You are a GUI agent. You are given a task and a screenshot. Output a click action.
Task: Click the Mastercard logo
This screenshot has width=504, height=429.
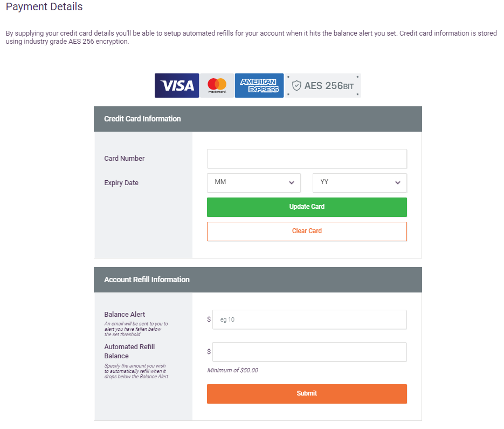(217, 85)
